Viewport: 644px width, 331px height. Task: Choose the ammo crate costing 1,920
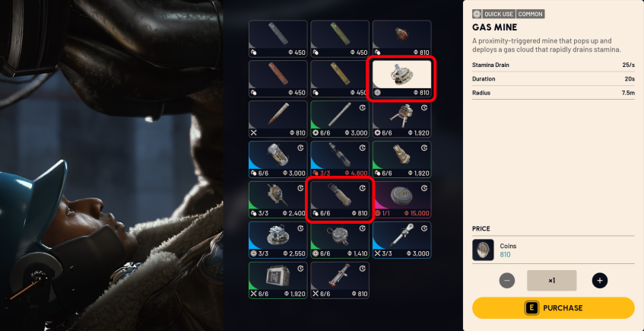278,281
